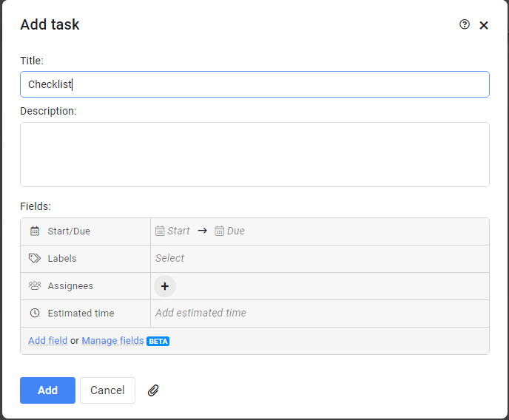Click the Estimated time clock icon
509x420 pixels.
coord(35,313)
